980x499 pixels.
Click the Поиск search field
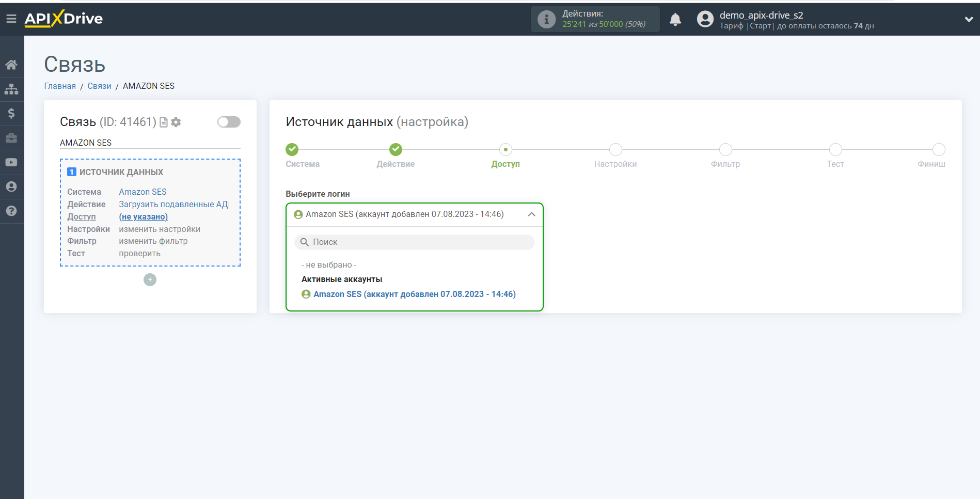415,242
